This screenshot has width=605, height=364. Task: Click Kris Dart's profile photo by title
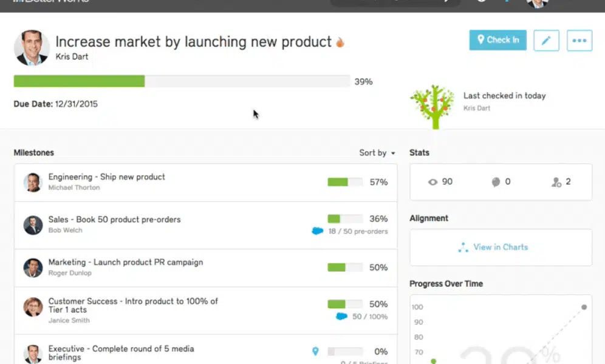(x=32, y=47)
